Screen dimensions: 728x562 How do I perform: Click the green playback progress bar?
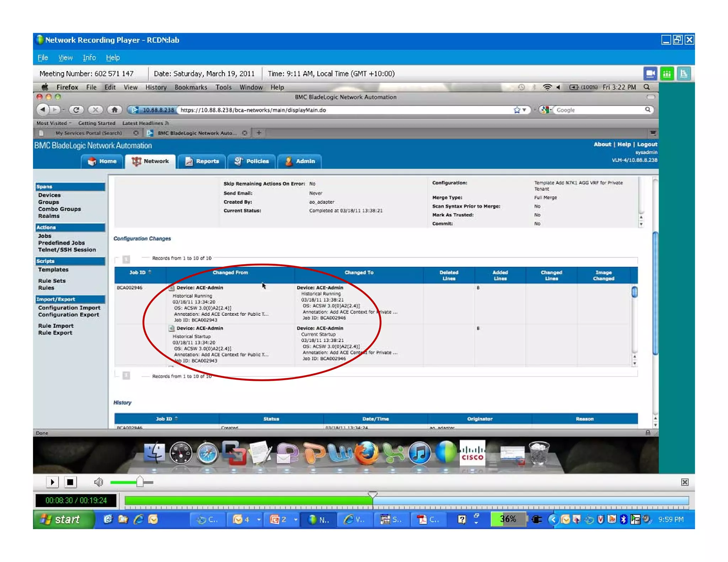248,501
